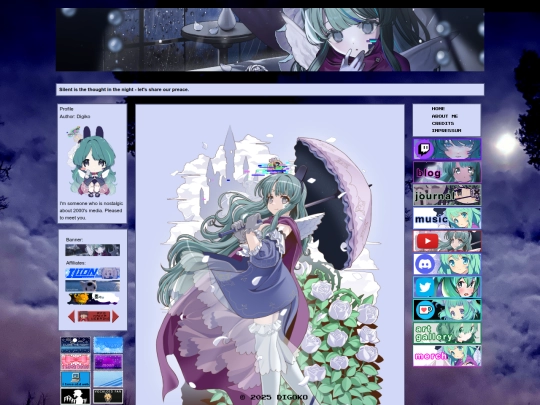Screen dimensions: 540x405
Task: Open the Twitch banner link
Action: [447, 149]
